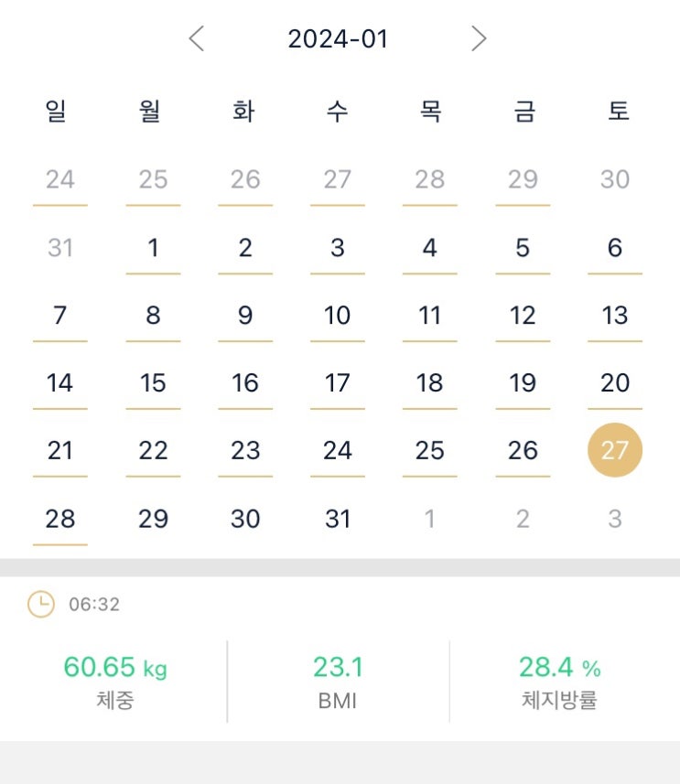Screen dimensions: 680x784
Task: Go to previous month with left chevron
Action: pyautogui.click(x=196, y=38)
